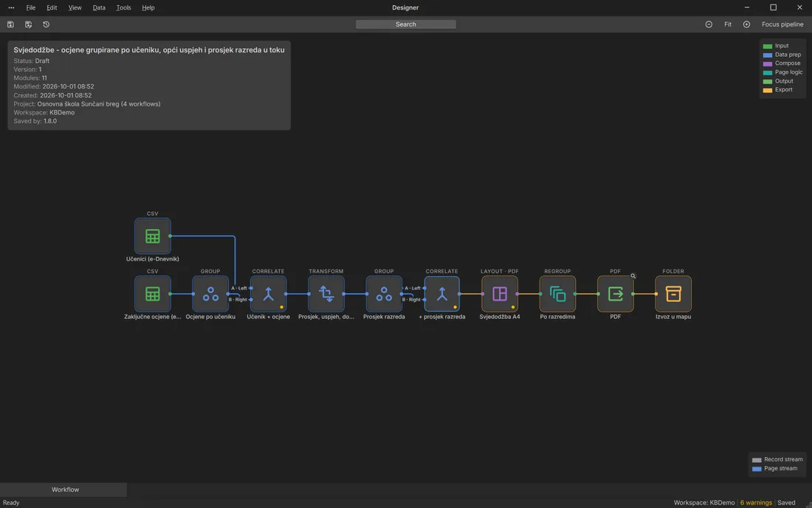Click the Focus pipeline button
This screenshot has height=508, width=812.
pos(782,24)
